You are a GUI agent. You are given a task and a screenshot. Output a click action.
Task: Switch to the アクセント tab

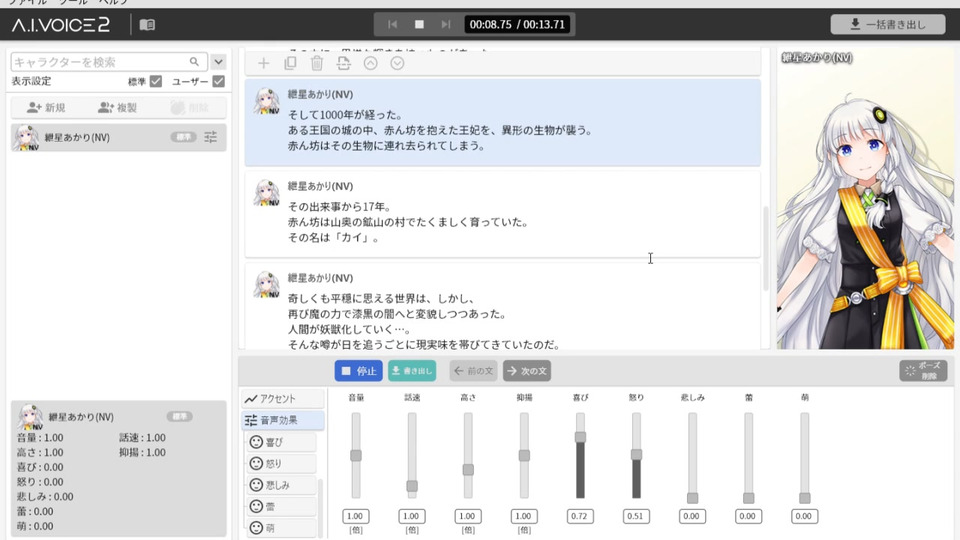click(282, 399)
